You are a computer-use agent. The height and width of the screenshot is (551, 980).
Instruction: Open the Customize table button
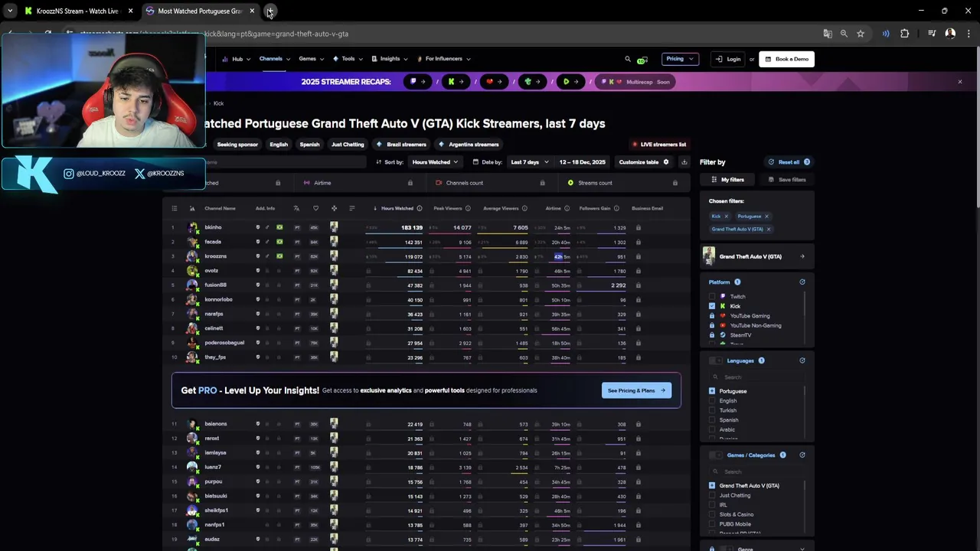coord(643,162)
